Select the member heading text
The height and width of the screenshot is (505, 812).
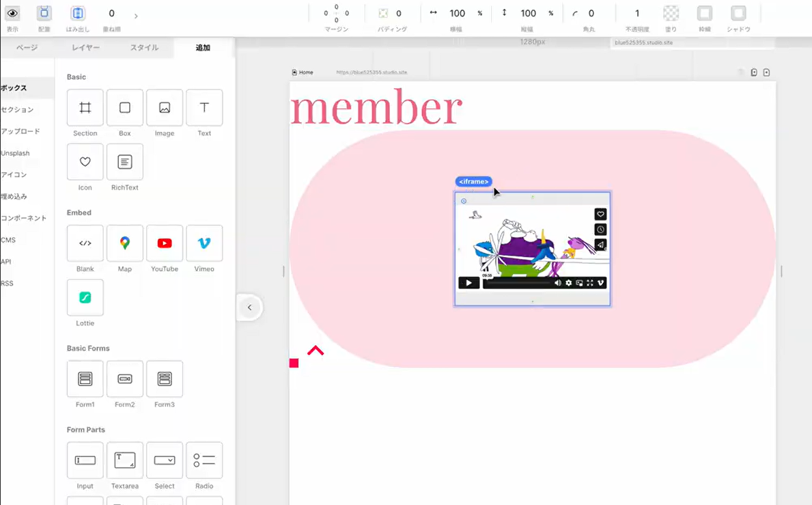click(376, 108)
